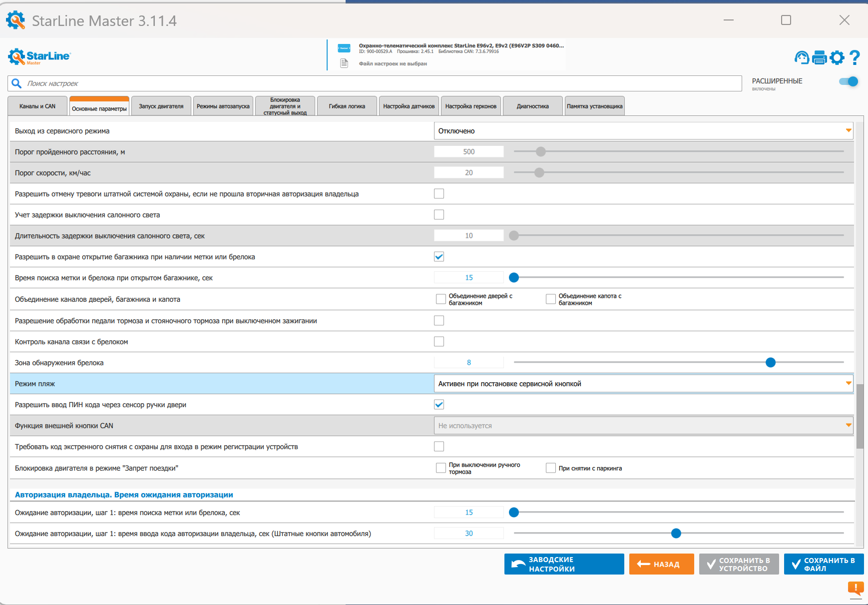Viewport: 868px width, 605px height.
Task: Click the printer icon in the header
Action: point(819,58)
